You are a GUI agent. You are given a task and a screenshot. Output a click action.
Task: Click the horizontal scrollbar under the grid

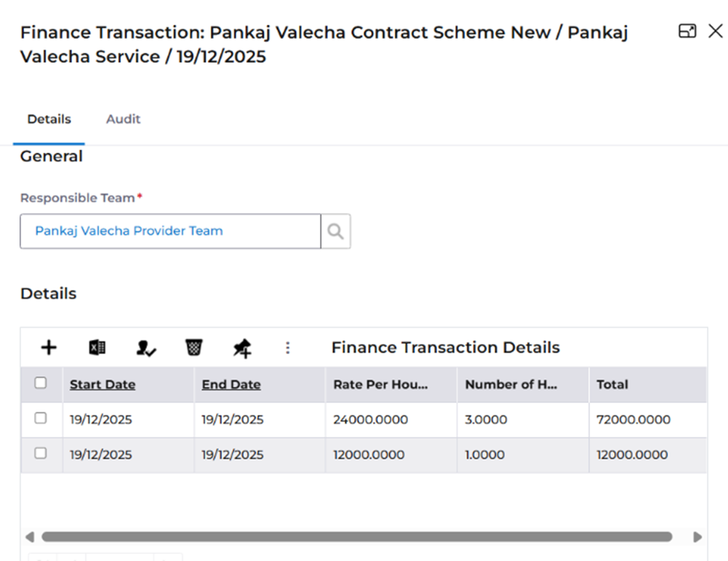point(356,536)
